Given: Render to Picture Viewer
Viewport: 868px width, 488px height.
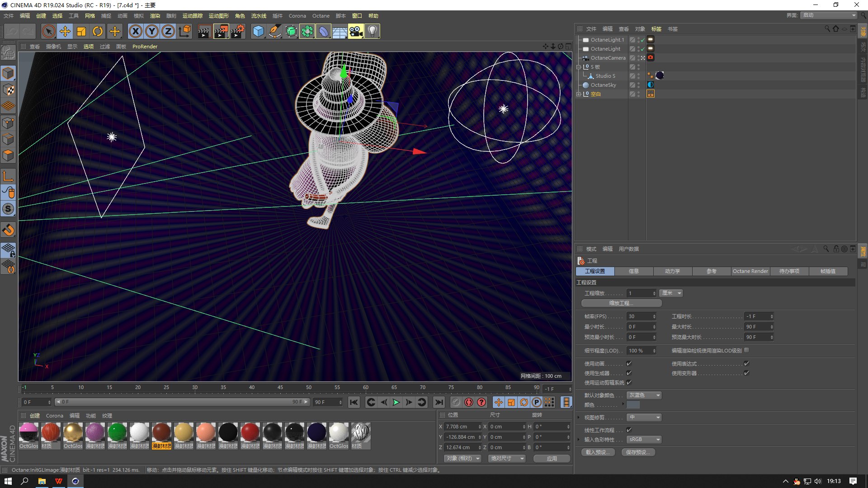Looking at the screenshot, I should [x=221, y=31].
